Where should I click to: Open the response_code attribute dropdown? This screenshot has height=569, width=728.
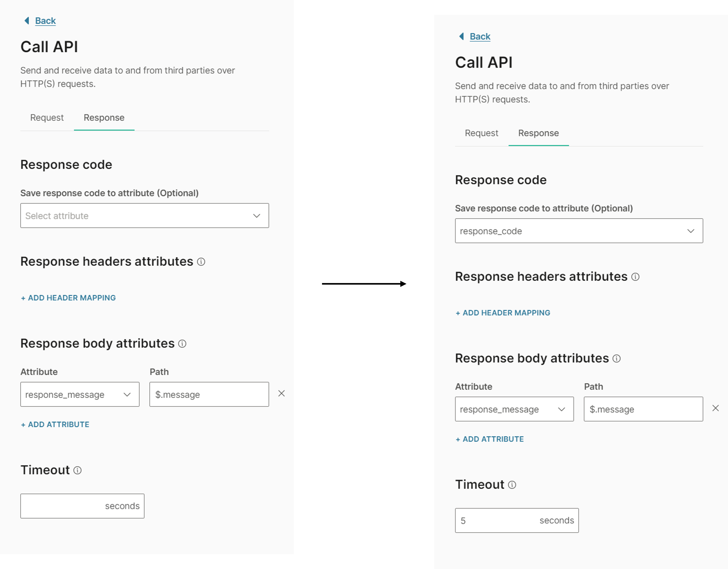pyautogui.click(x=579, y=231)
